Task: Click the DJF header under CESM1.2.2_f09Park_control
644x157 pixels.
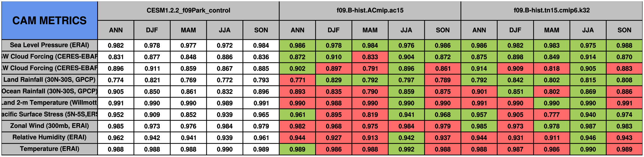Action: [x=152, y=30]
